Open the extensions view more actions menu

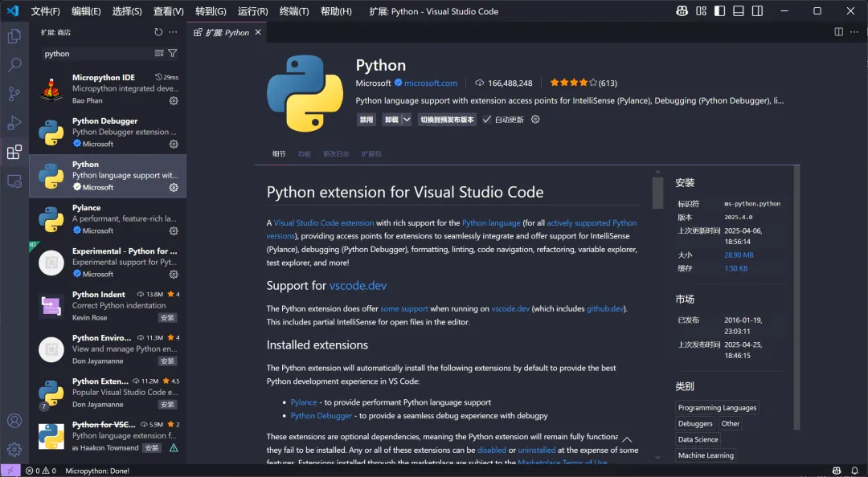click(173, 32)
